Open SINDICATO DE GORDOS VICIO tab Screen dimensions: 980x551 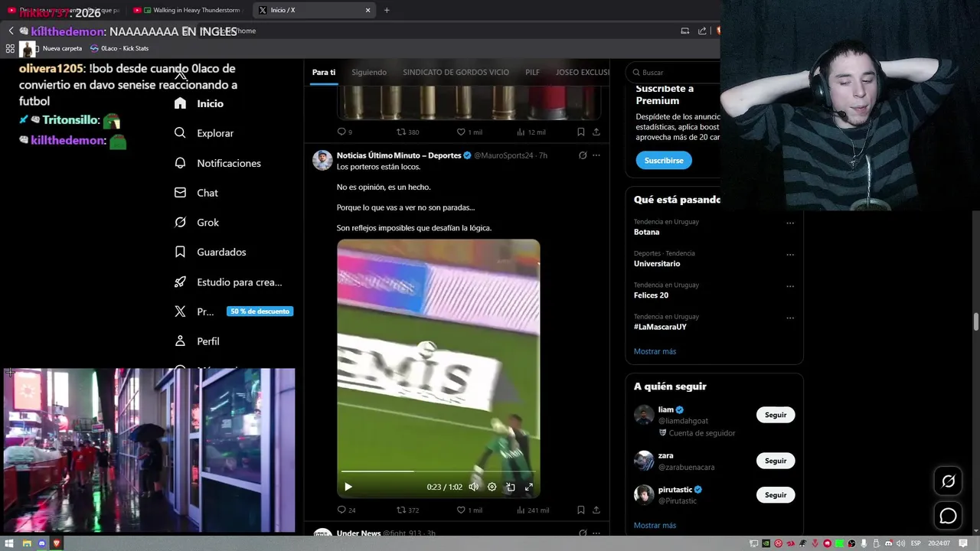click(x=456, y=72)
